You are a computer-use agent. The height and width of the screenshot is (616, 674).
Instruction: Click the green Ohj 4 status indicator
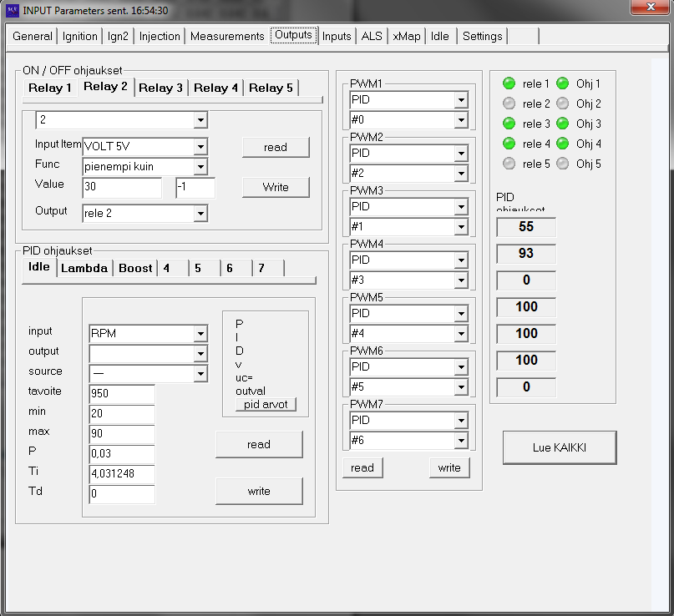(x=563, y=144)
